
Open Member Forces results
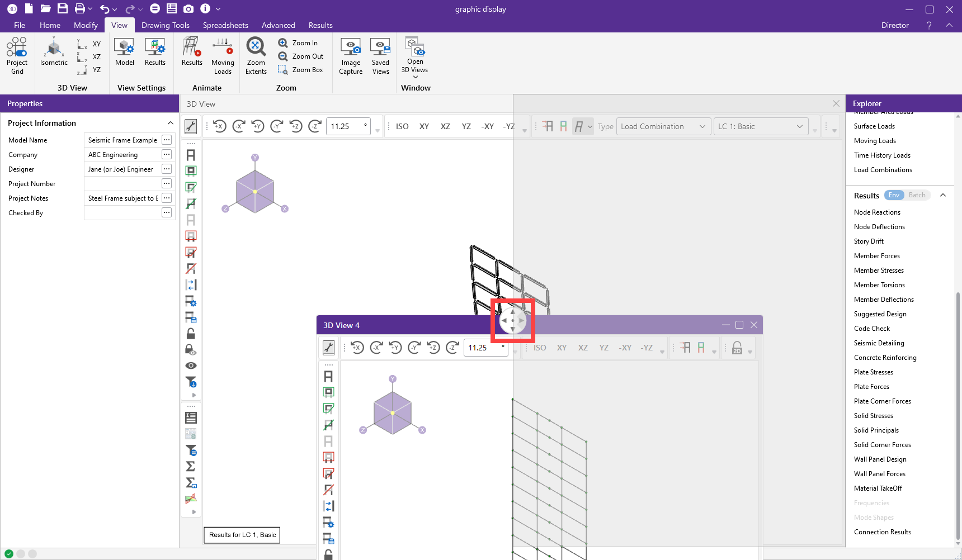(x=876, y=256)
